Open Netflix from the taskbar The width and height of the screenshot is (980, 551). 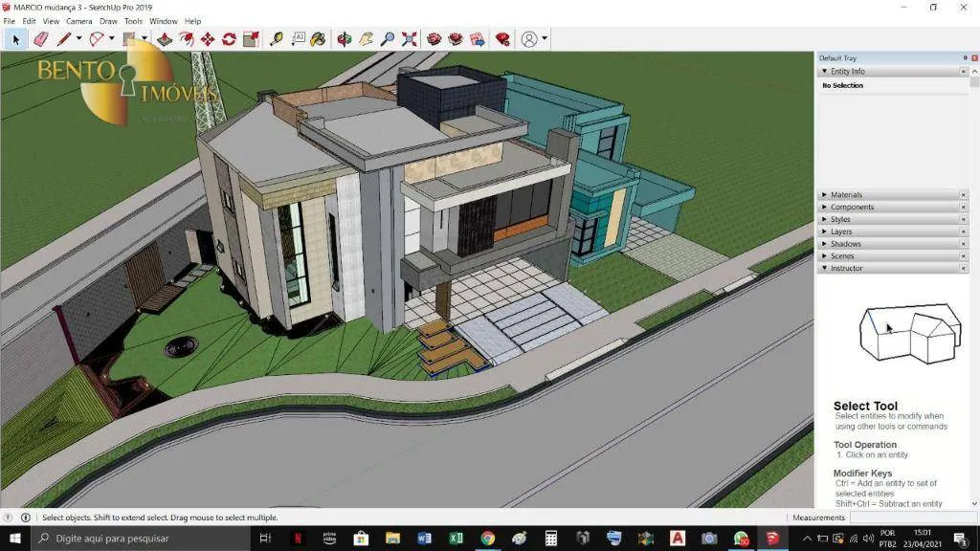click(298, 538)
